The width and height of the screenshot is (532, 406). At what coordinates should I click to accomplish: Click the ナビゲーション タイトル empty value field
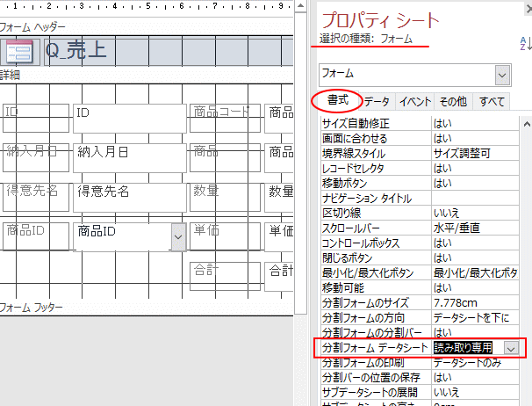pyautogui.click(x=475, y=198)
